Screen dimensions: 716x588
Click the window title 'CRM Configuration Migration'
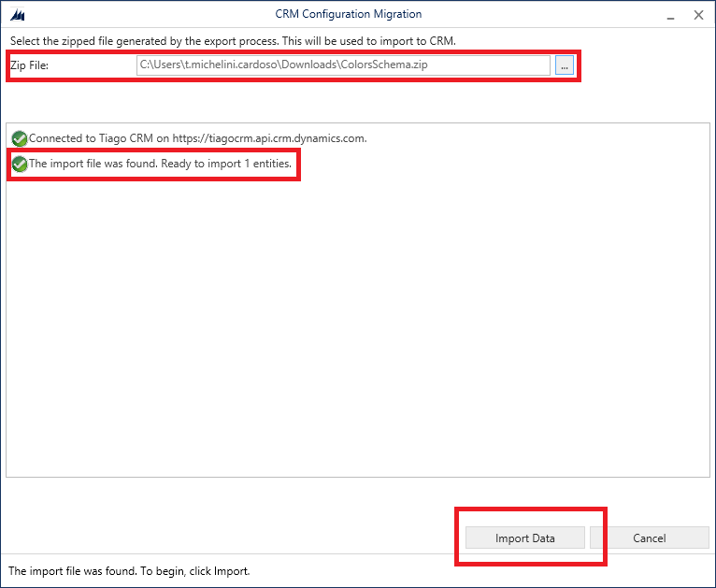[348, 14]
